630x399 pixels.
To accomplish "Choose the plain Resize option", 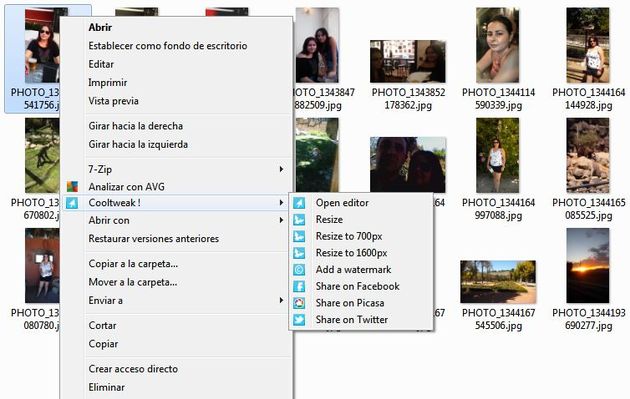I will click(329, 220).
